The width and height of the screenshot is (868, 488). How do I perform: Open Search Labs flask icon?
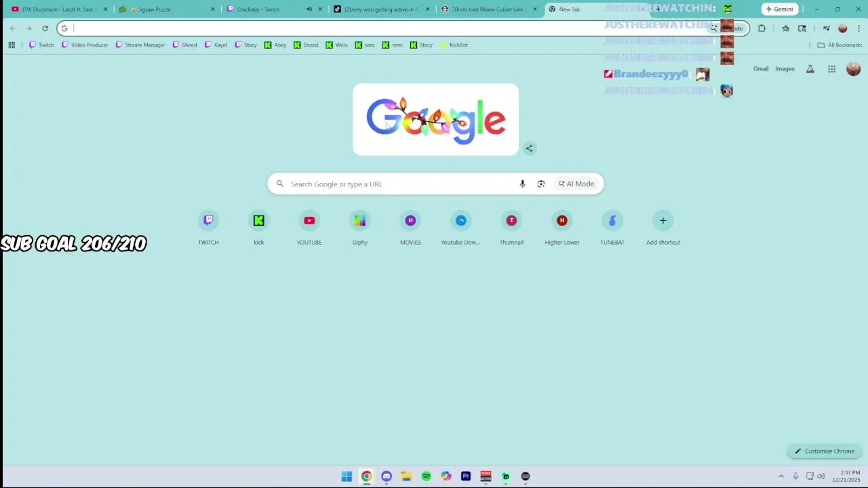tap(810, 68)
